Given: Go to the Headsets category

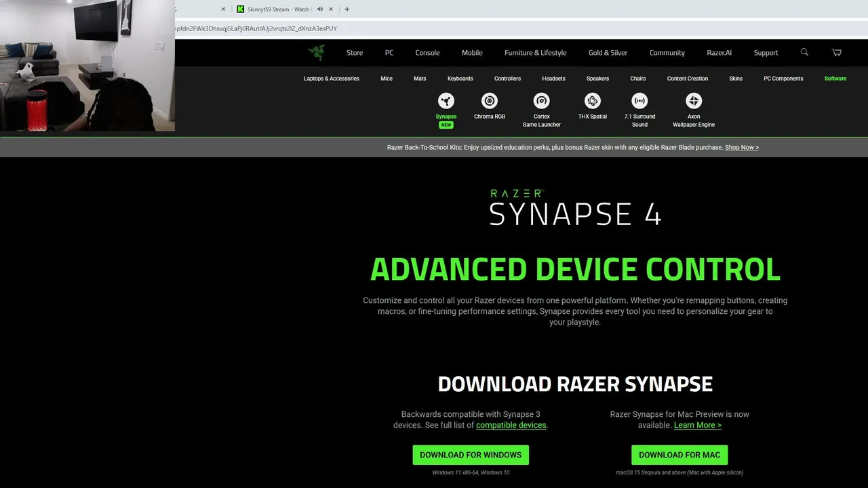Looking at the screenshot, I should point(553,79).
